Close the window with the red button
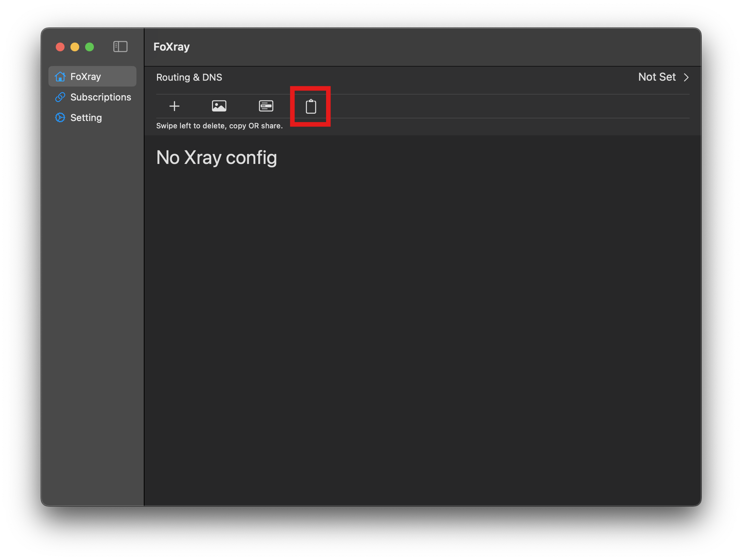Viewport: 742px width, 560px height. pos(60,47)
